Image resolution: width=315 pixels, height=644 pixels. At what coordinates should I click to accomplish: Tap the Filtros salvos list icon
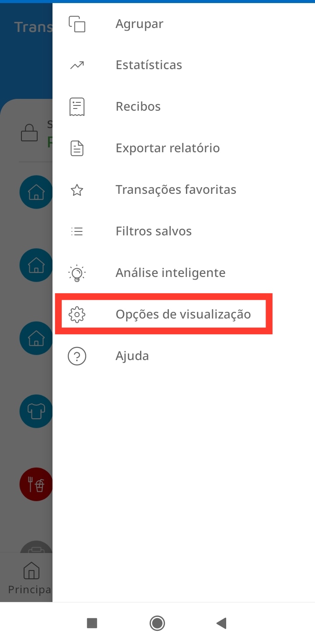click(77, 231)
